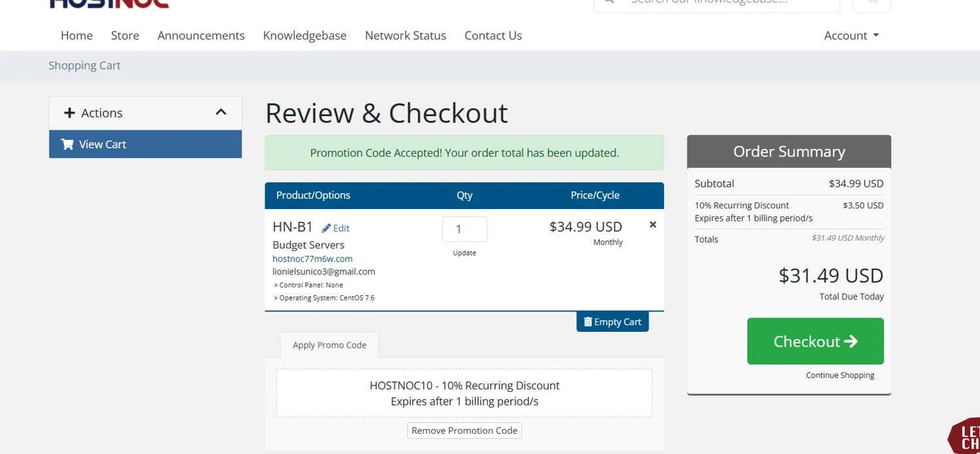Viewport: 980px width, 454px height.
Task: Click the 'Promotion Code Accepted!' message
Action: [465, 153]
